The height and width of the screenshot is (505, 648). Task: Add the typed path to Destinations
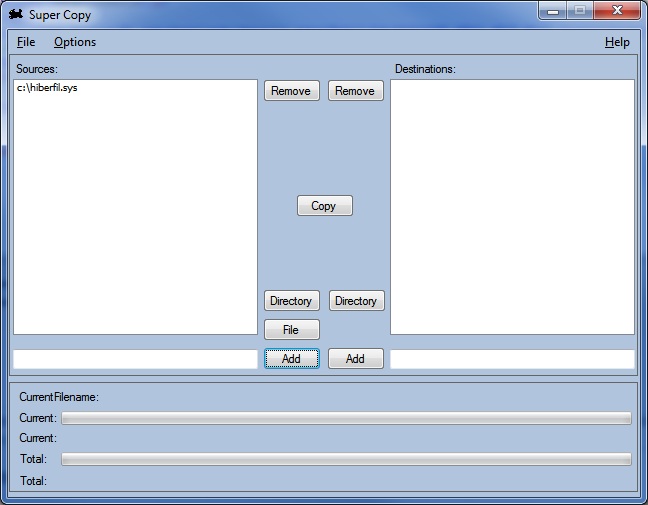[x=356, y=359]
